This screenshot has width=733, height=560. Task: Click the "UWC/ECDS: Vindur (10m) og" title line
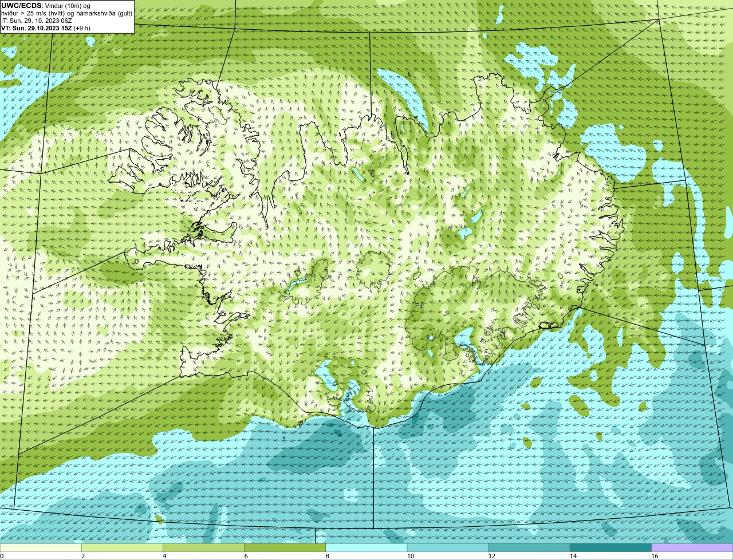46,6
